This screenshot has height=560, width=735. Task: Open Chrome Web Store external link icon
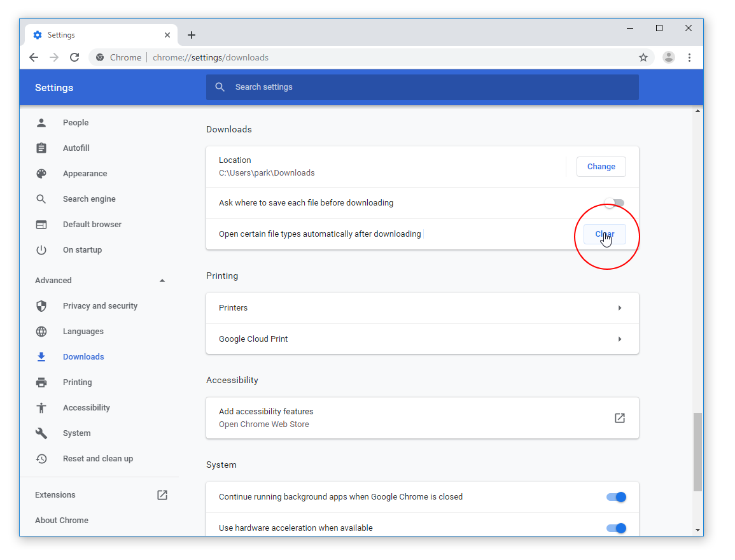coord(619,418)
